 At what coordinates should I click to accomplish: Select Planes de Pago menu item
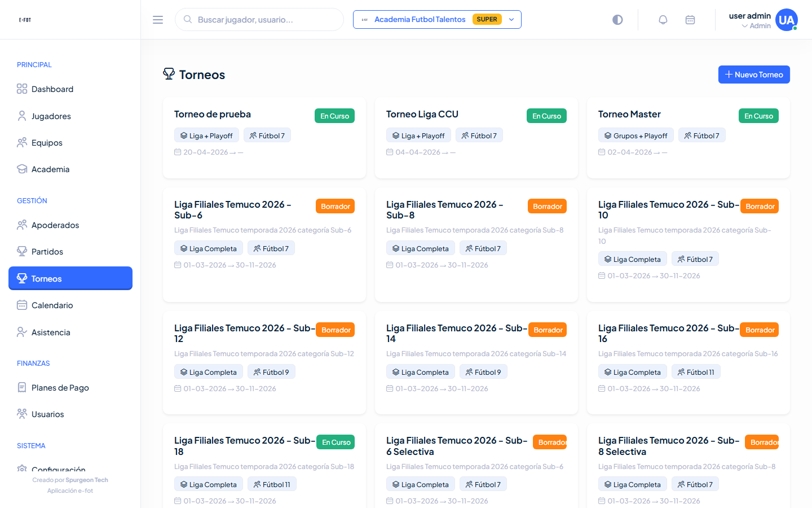coord(60,388)
